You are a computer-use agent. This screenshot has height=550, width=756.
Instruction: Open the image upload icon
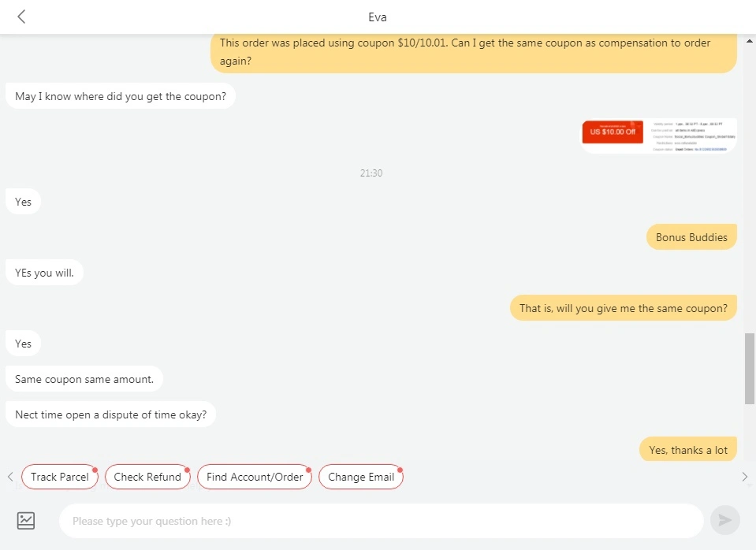(25, 521)
